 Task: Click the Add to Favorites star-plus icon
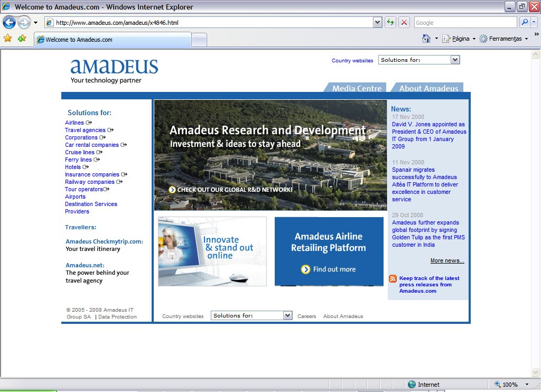tap(22, 39)
